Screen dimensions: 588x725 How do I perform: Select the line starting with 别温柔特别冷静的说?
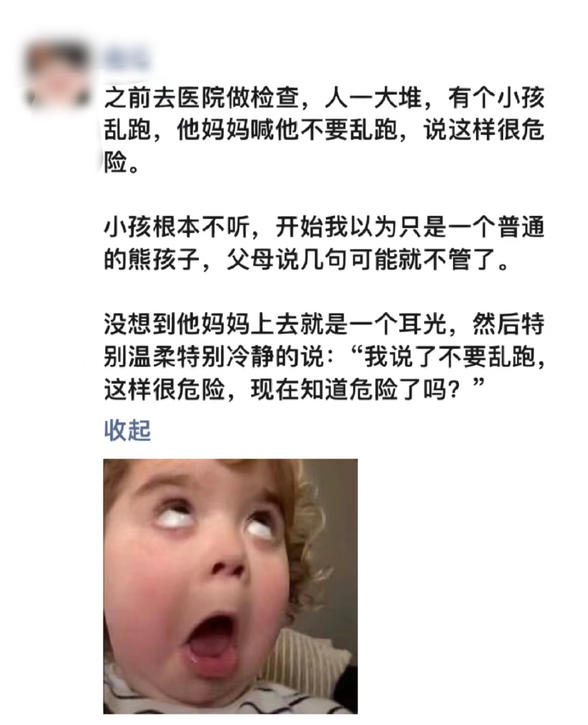[324, 357]
